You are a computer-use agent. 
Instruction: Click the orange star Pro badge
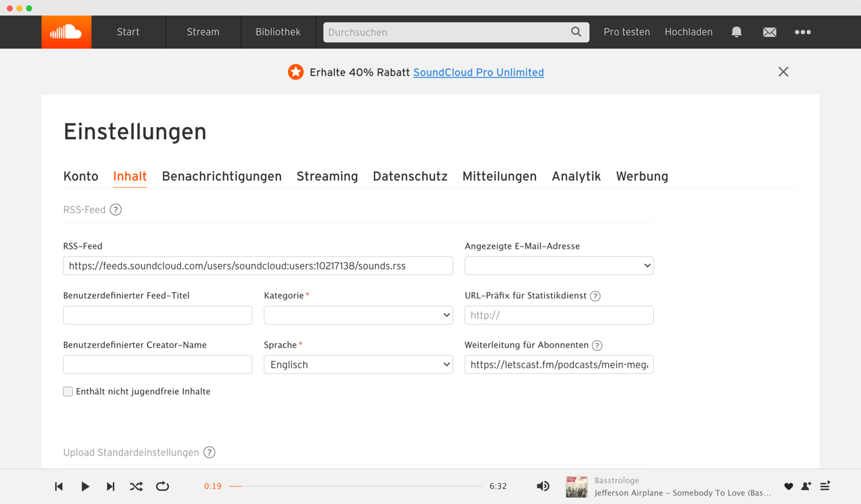click(295, 72)
